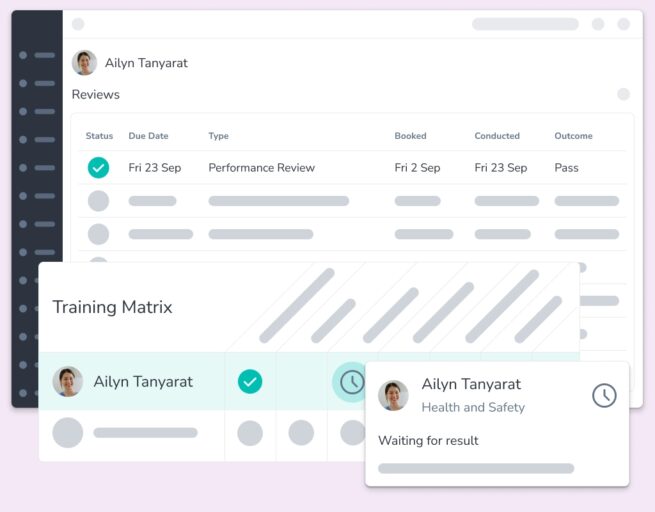
Task: Click the grey status circle in third review row
Action: 98,234
